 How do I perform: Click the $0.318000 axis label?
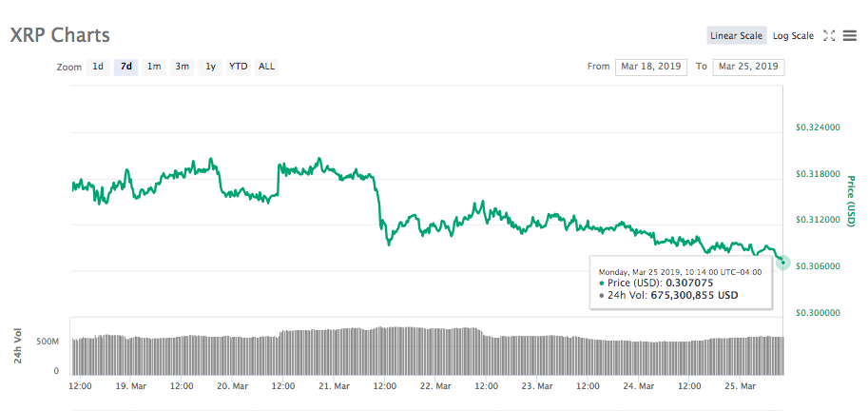[818, 174]
